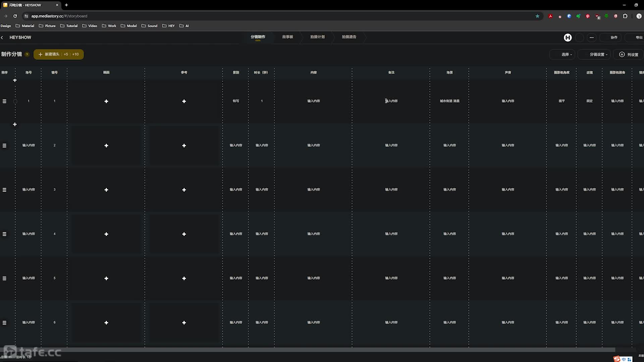The height and width of the screenshot is (362, 644).
Task: Grab the drag handle of shot 1
Action: click(4, 101)
